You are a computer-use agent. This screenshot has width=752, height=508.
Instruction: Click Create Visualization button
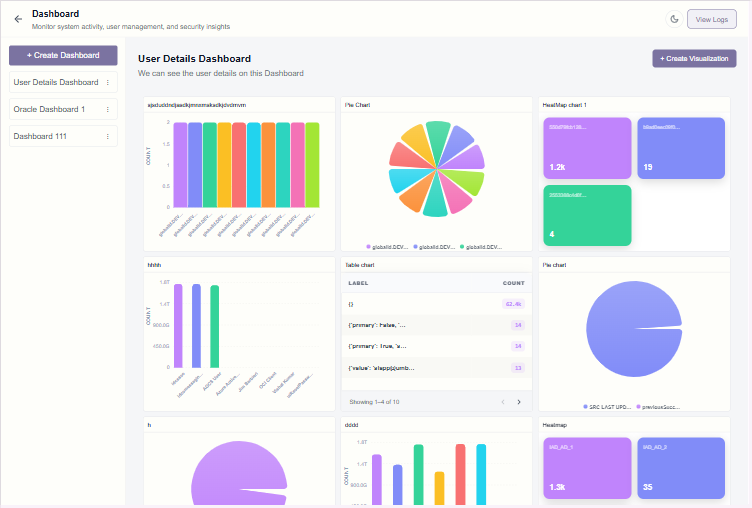coord(694,59)
